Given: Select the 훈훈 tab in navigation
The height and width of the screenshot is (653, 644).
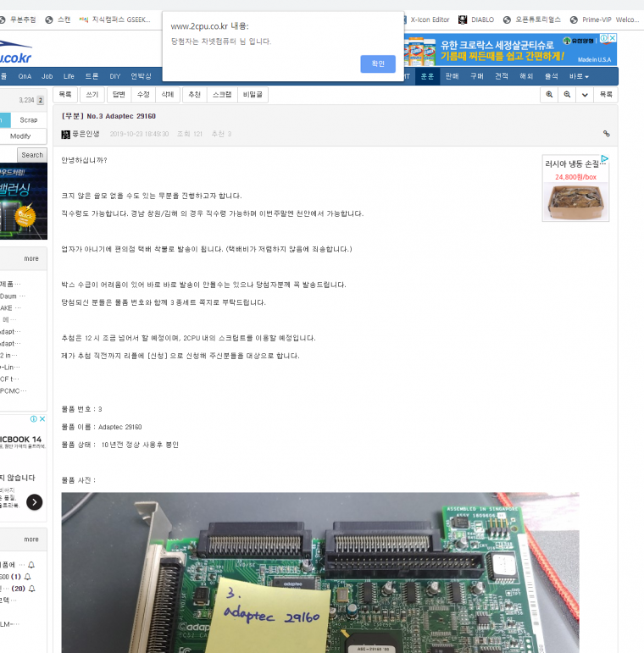Looking at the screenshot, I should [427, 76].
